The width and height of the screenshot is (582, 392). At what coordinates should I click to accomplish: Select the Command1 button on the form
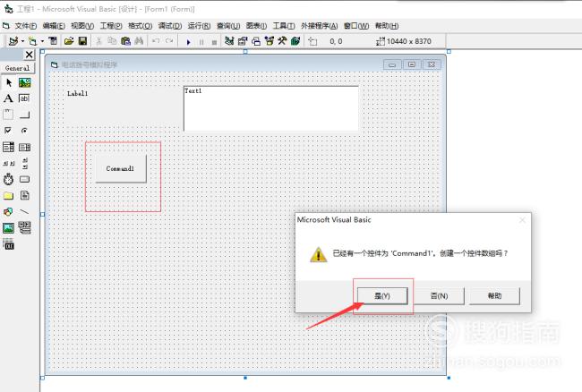coord(121,169)
